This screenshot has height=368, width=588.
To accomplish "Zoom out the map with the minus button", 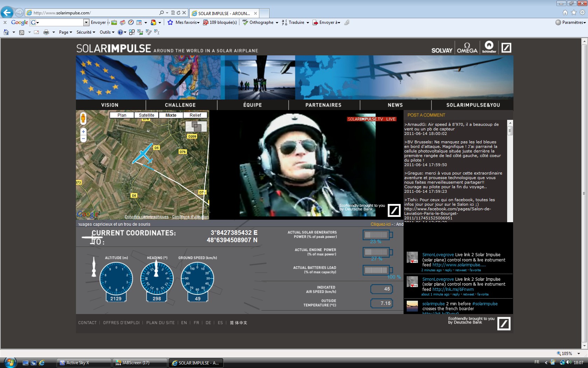I will click(83, 139).
